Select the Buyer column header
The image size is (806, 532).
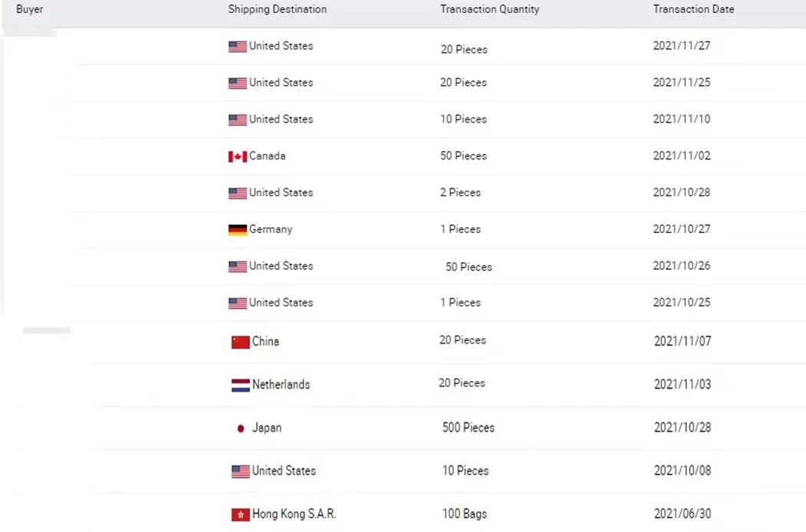pos(30,9)
